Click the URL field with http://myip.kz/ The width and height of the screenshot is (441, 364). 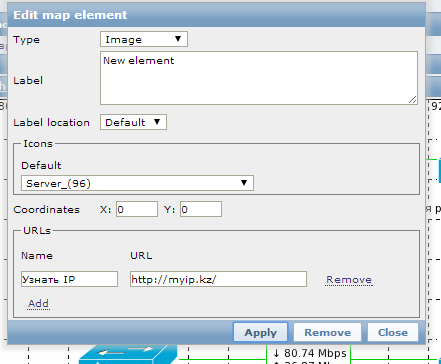click(x=218, y=279)
